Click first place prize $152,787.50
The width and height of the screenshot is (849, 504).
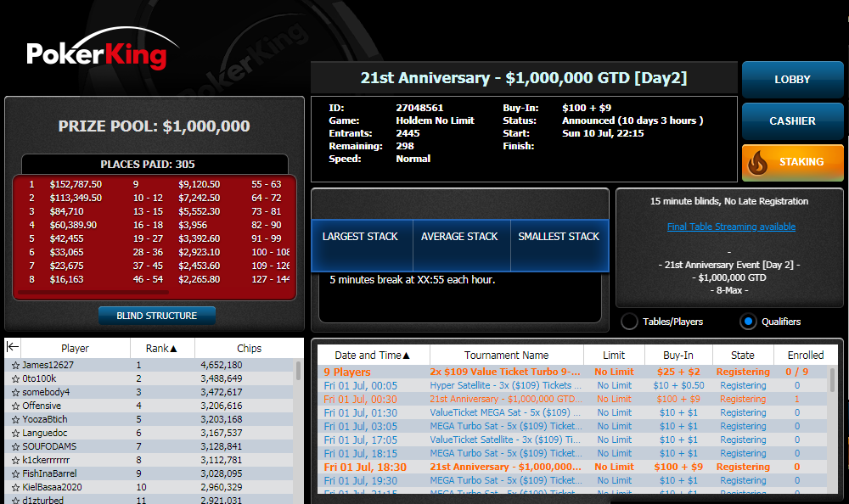pyautogui.click(x=76, y=184)
